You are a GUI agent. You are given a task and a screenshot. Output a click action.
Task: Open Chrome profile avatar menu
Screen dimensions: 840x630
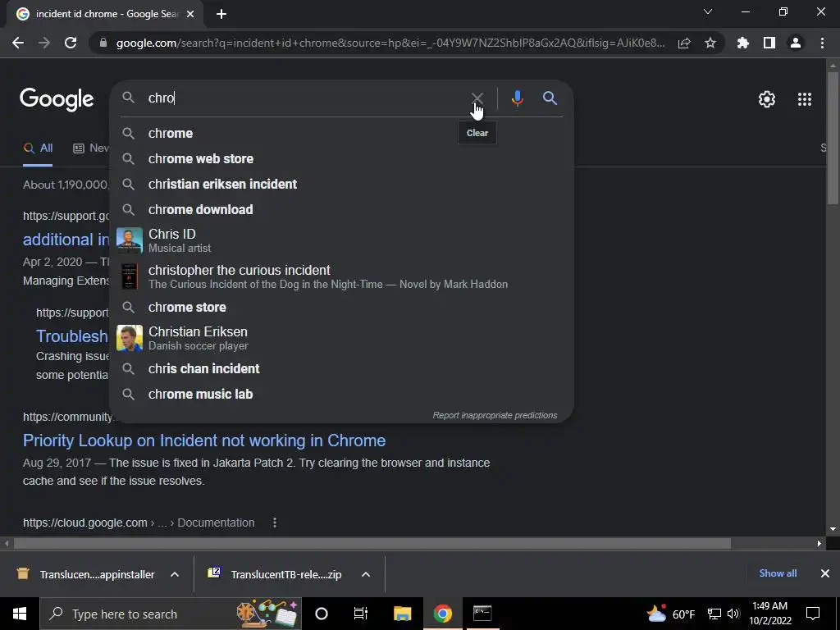(x=796, y=43)
